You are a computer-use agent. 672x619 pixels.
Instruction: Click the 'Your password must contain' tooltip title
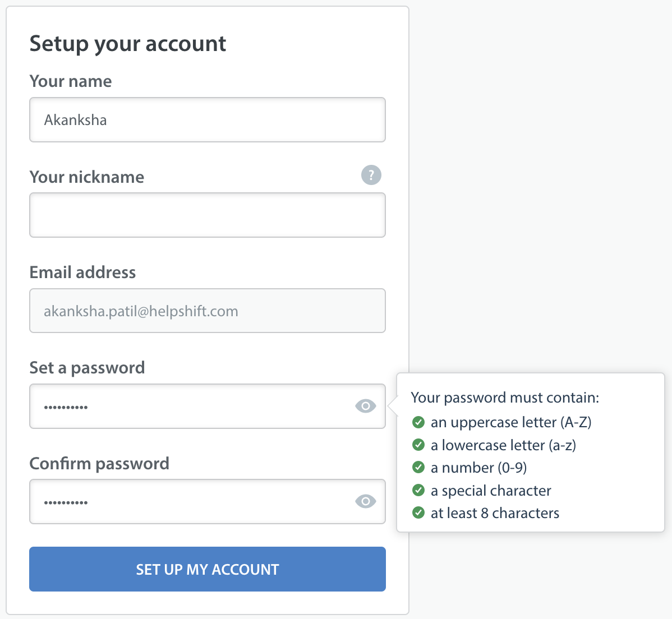click(x=505, y=398)
